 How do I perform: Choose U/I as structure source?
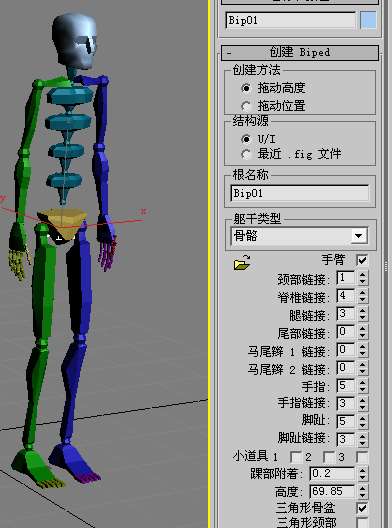[x=258, y=139]
